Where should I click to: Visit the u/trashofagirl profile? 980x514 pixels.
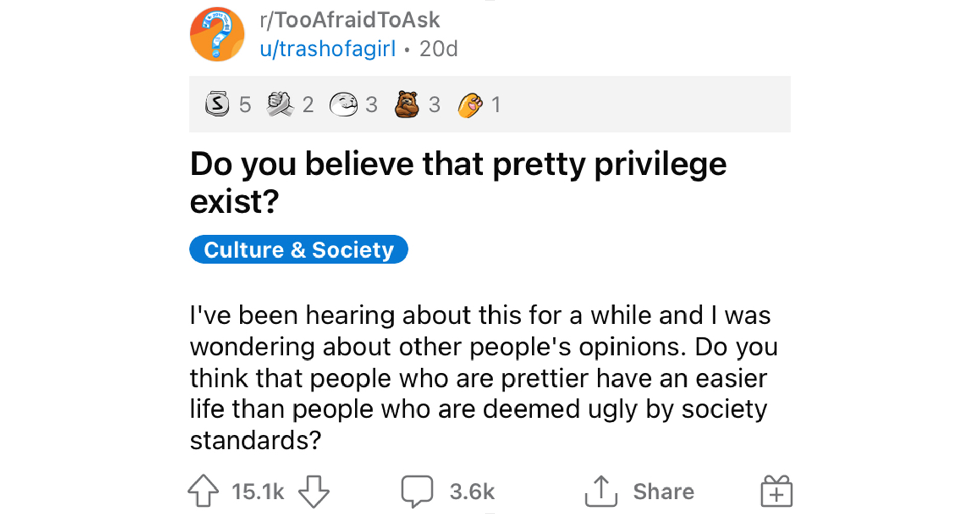pyautogui.click(x=328, y=49)
